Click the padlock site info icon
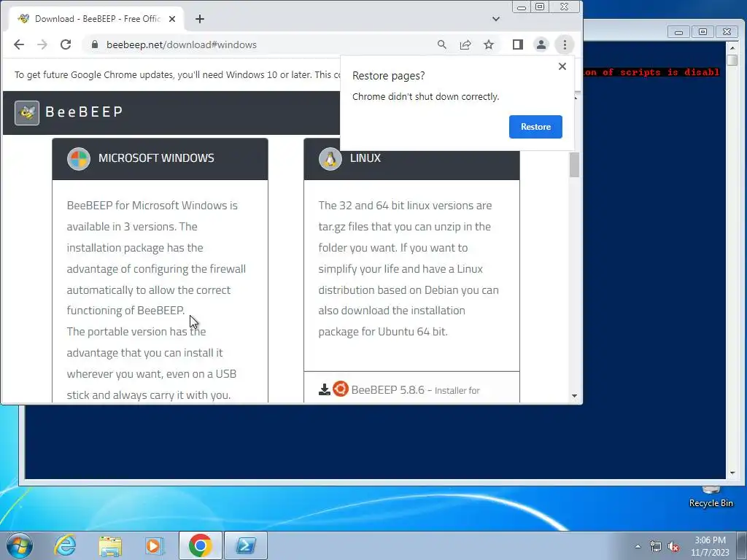This screenshot has height=560, width=747. point(95,44)
